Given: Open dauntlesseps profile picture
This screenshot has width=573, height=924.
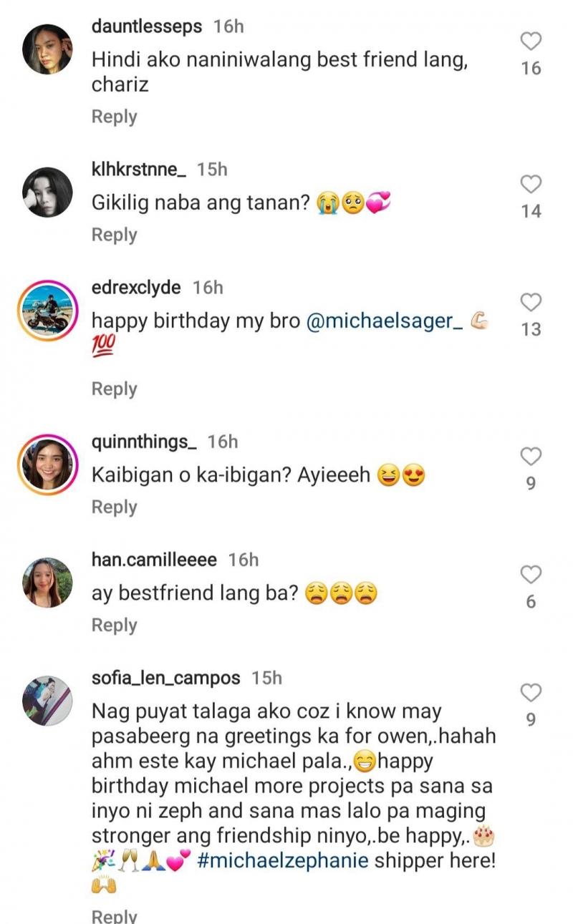Looking at the screenshot, I should click(47, 49).
